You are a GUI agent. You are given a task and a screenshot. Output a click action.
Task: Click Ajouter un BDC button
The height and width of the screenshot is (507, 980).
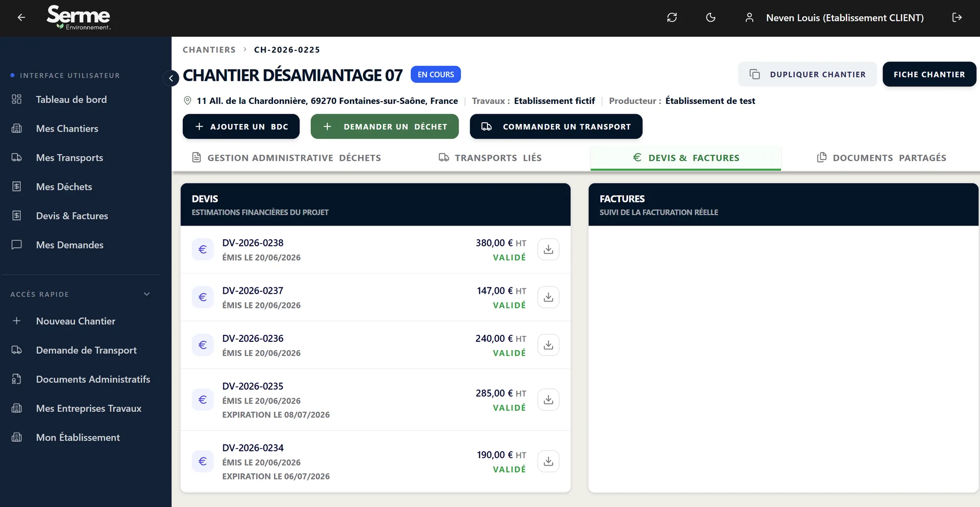pyautogui.click(x=241, y=127)
